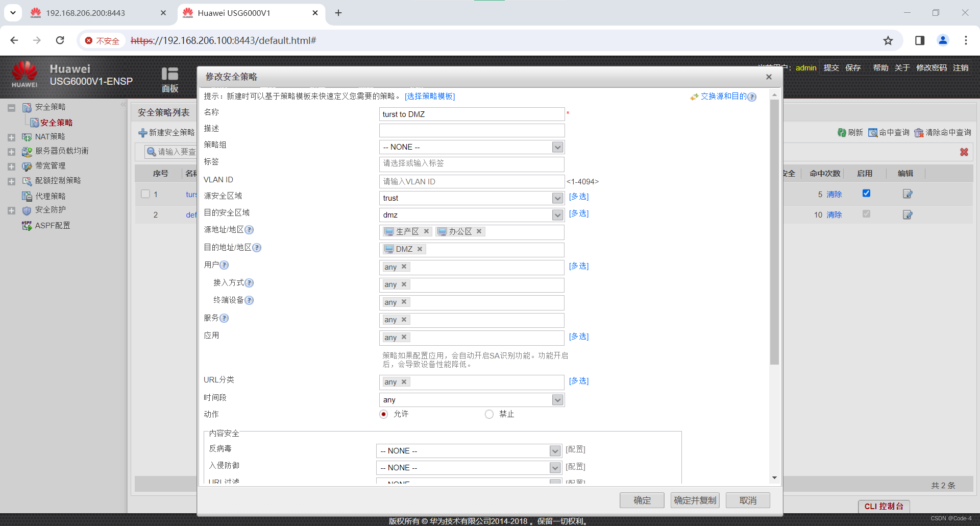
Task: Expand the 带宽管理 tree node
Action: (11, 166)
